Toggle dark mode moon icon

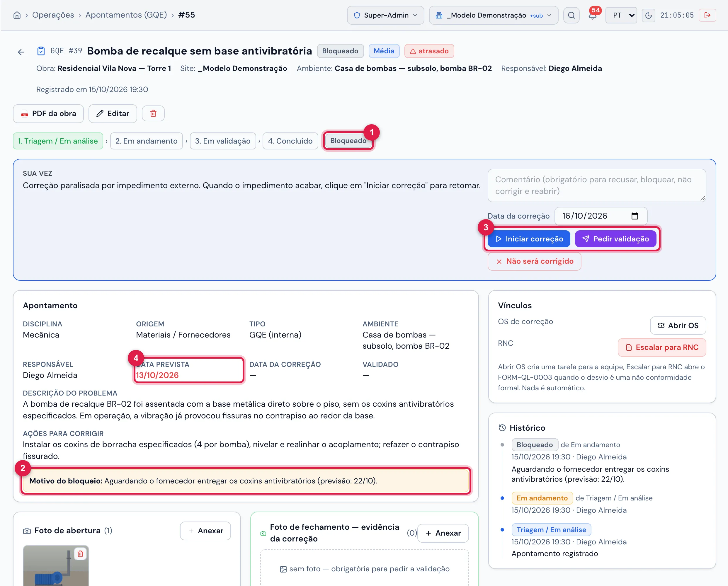(x=648, y=15)
